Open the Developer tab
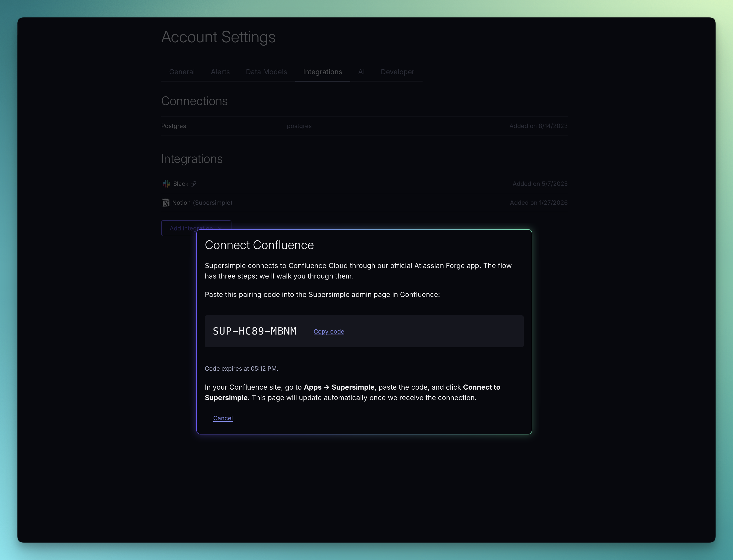The width and height of the screenshot is (733, 560). tap(397, 72)
